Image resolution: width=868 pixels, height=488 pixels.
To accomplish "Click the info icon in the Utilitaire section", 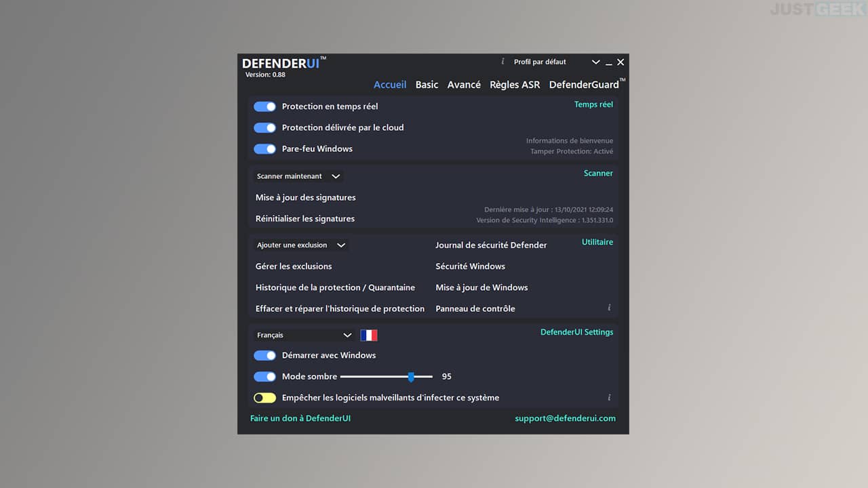I will coord(609,308).
